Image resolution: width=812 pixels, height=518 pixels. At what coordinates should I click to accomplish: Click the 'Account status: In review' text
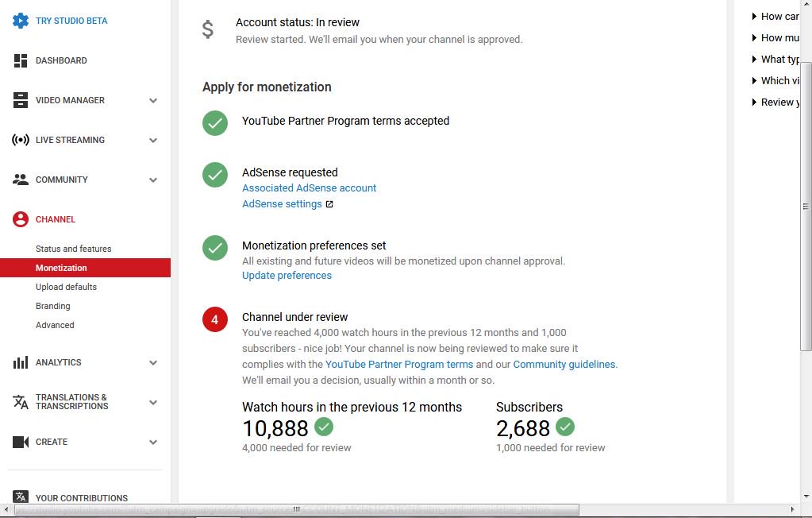(297, 22)
